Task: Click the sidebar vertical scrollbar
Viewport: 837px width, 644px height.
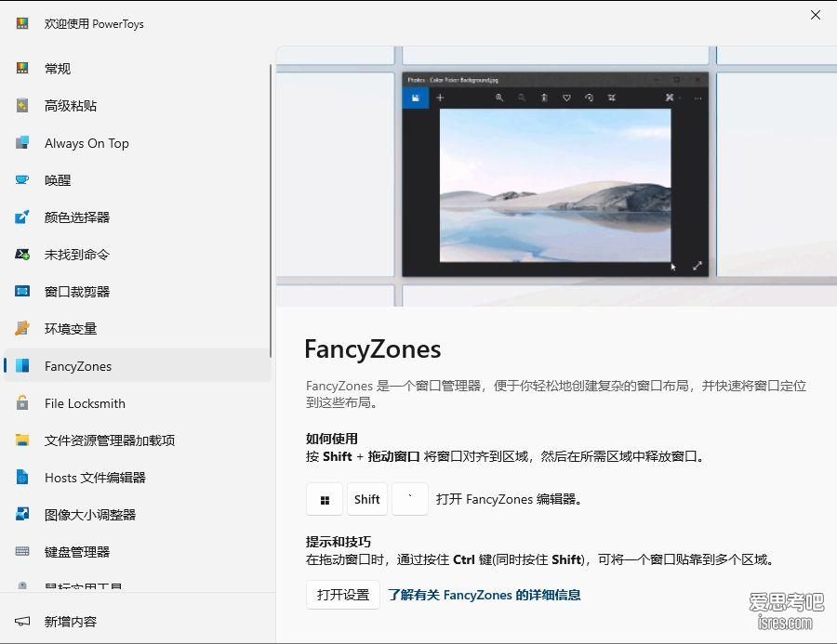Action: pyautogui.click(x=271, y=211)
